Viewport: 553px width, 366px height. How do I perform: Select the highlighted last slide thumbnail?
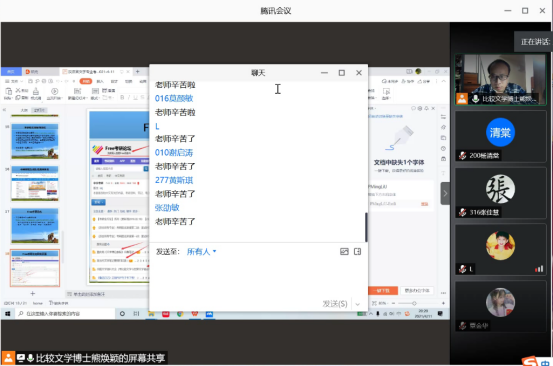pyautogui.click(x=35, y=268)
